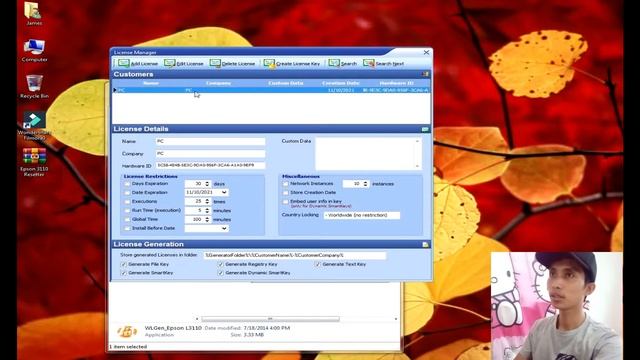Uncheck Generate File Key
The height and width of the screenshot is (360, 640).
point(123,264)
